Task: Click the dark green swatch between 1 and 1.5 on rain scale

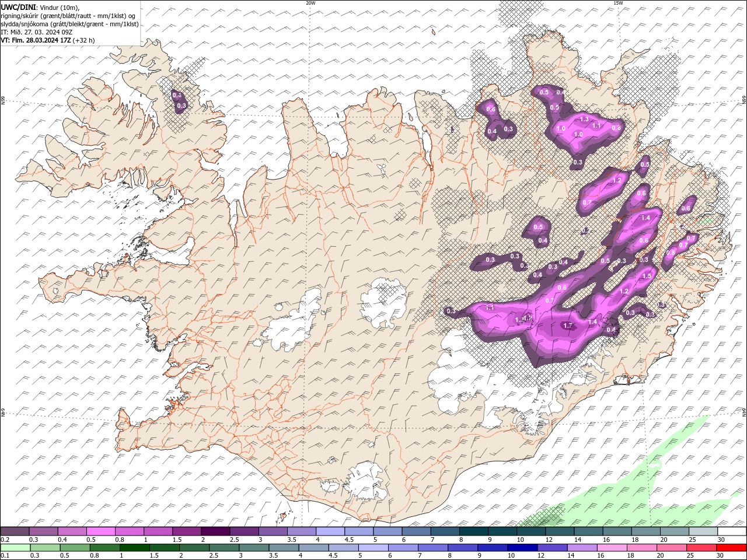Action: 134,547
